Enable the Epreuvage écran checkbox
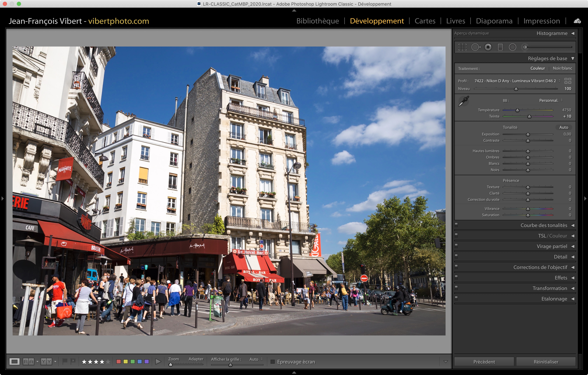 click(273, 362)
